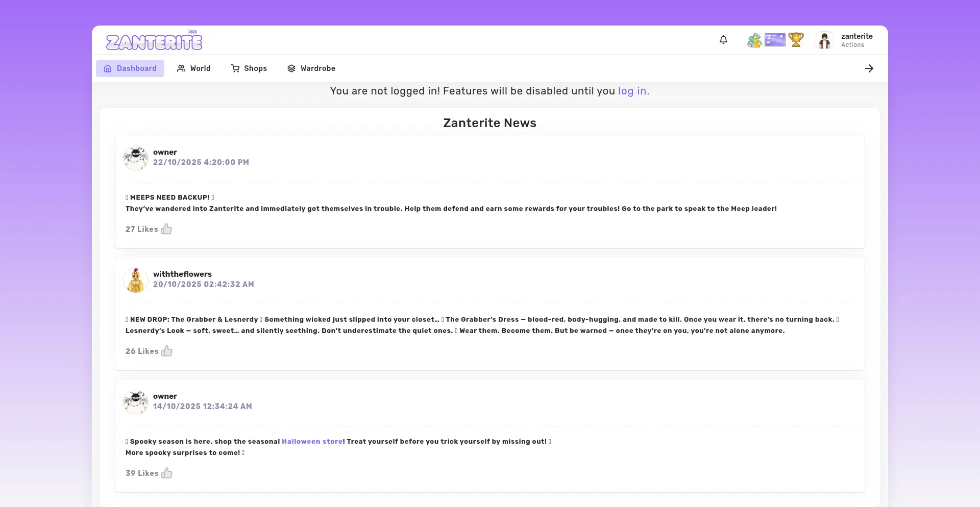Follow the log in link
This screenshot has height=507, width=980.
click(633, 91)
